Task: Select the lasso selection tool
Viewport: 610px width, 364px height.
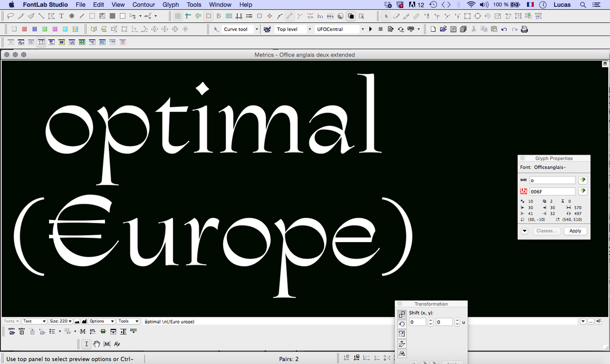Action: tap(11, 16)
